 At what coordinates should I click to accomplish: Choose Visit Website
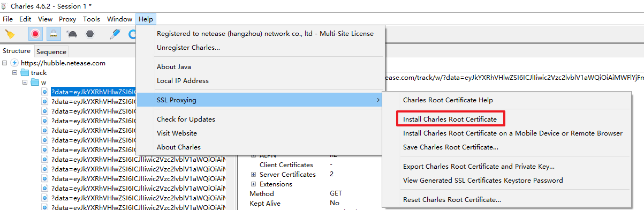pos(260,133)
